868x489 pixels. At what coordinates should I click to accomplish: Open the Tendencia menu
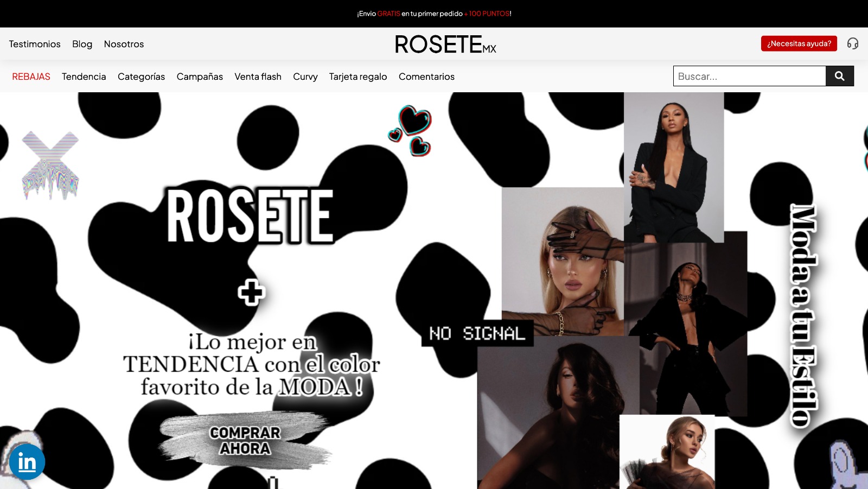tap(84, 77)
